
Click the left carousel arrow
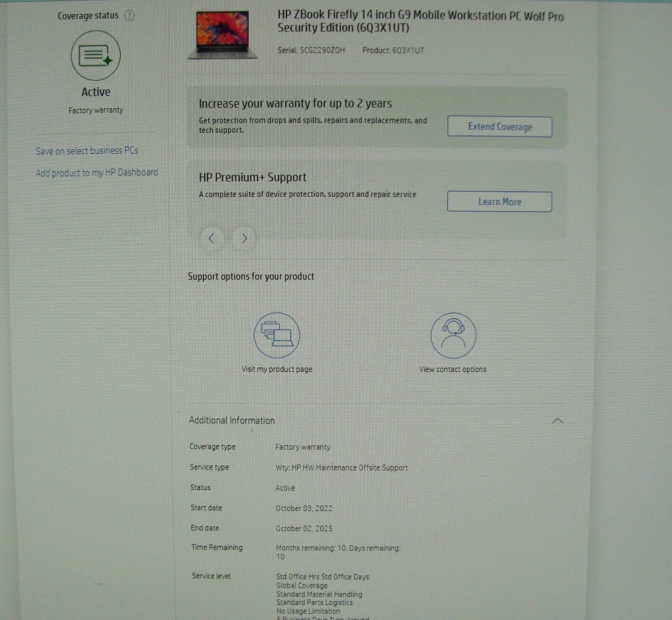coord(212,239)
